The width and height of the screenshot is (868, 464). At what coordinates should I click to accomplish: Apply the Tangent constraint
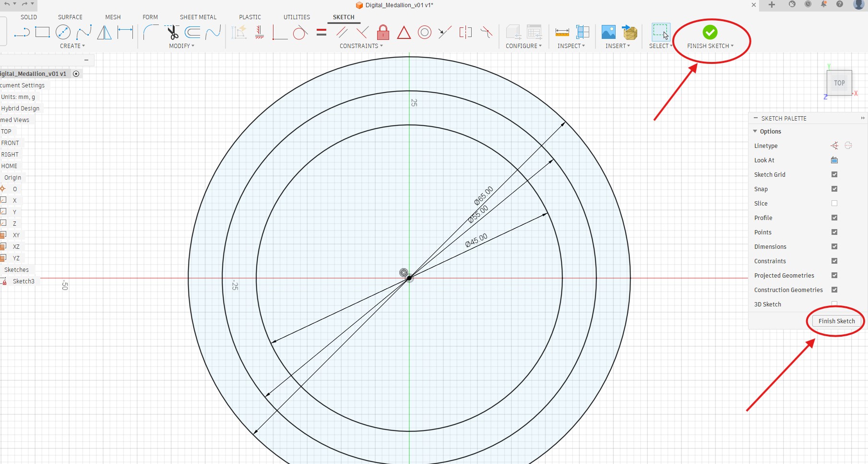pos(300,33)
